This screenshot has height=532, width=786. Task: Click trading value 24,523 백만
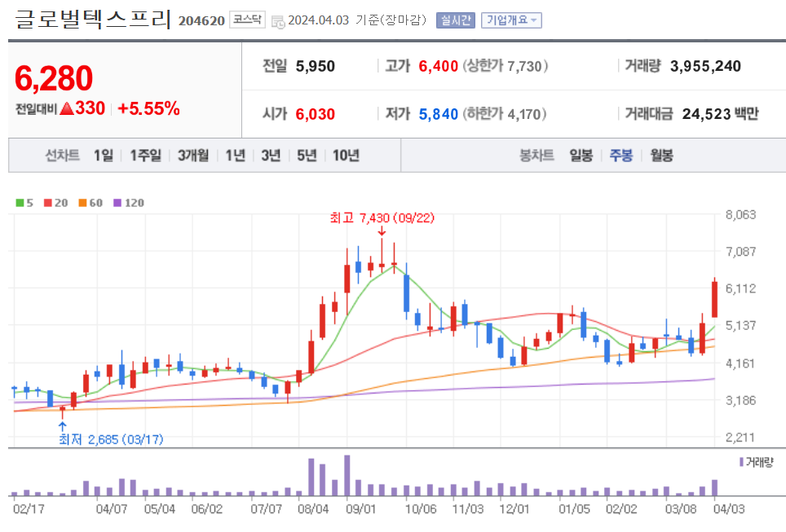tap(720, 114)
